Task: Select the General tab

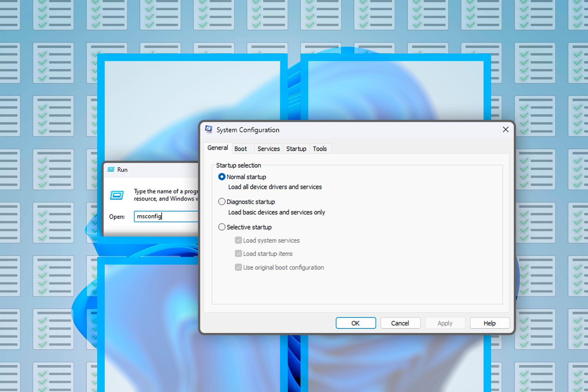Action: click(x=218, y=148)
